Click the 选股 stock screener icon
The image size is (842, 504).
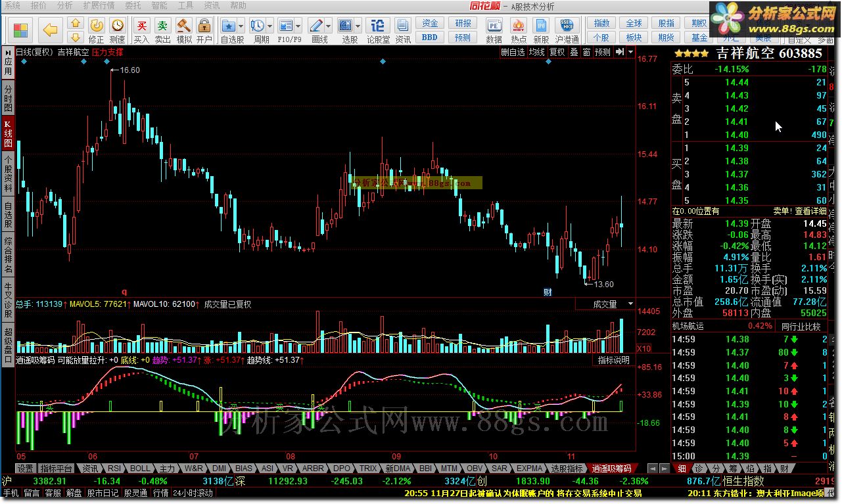click(x=346, y=26)
